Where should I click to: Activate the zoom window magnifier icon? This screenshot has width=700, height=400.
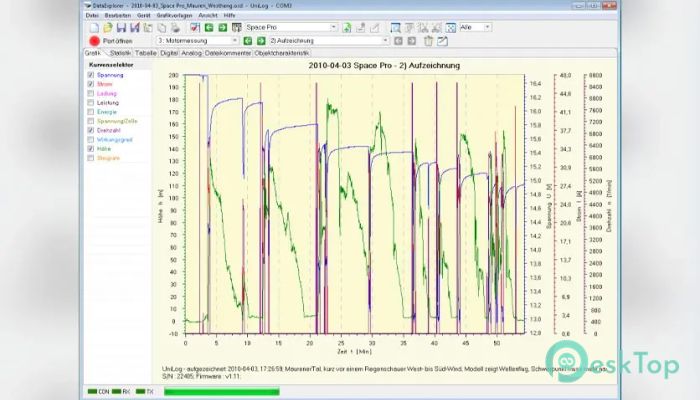coord(395,28)
